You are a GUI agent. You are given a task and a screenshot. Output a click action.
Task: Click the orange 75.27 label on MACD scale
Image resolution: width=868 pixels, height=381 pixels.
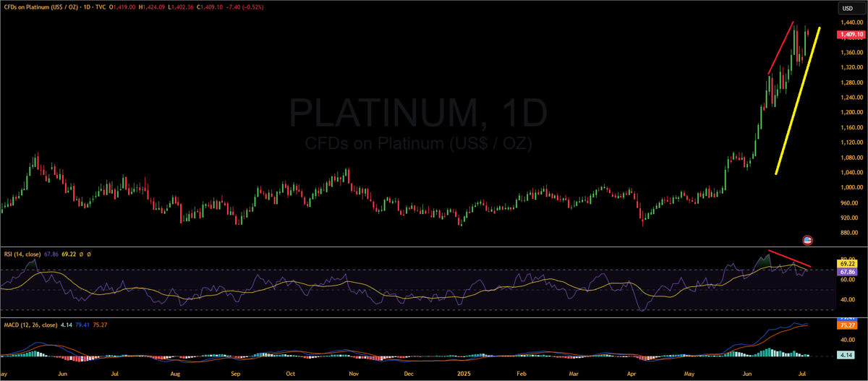846,325
